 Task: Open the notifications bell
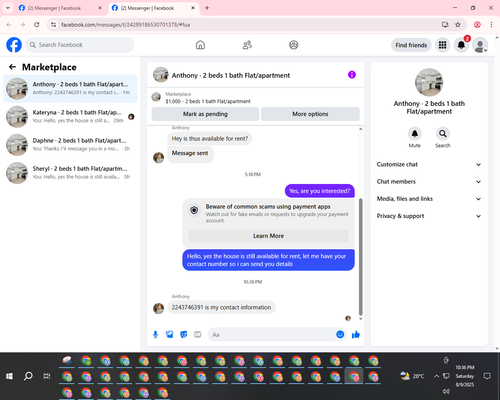coord(461,45)
